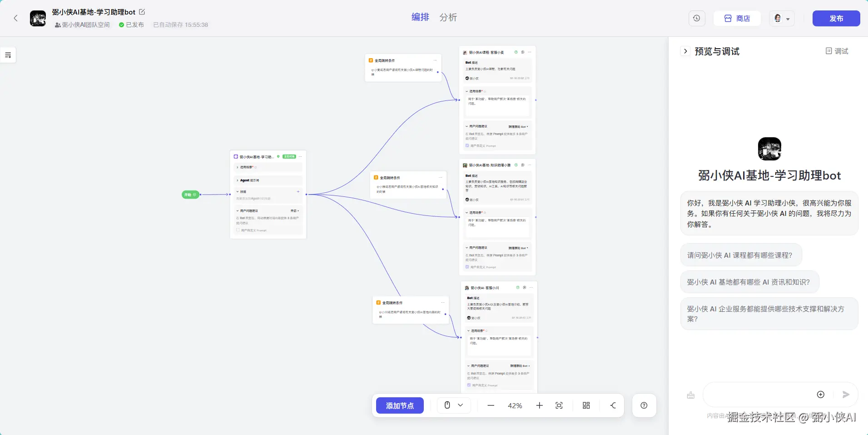868x435 pixels.
Task: Collapse 适用场景 section in 客服小麦 node
Action: pos(466,91)
